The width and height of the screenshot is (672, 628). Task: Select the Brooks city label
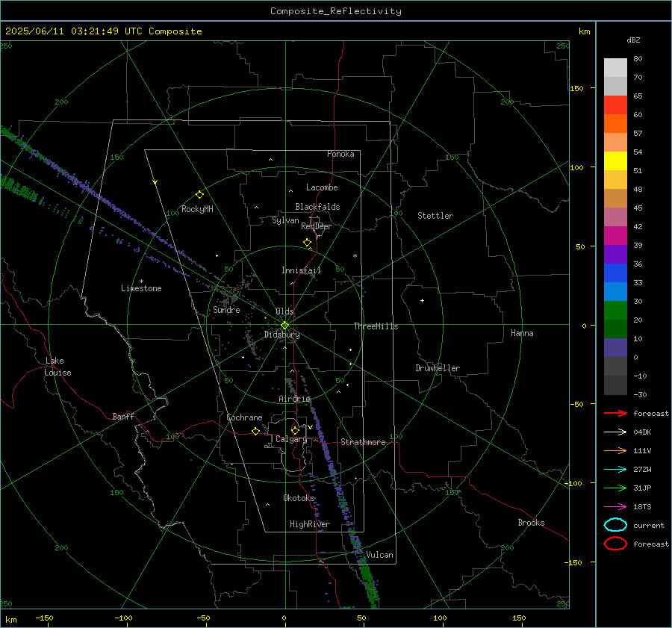(531, 523)
